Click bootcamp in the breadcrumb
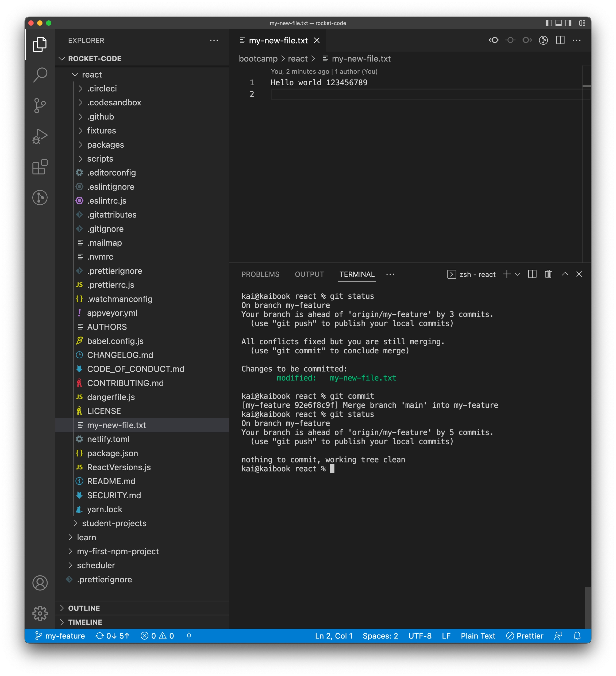Image resolution: width=616 pixels, height=676 pixels. pos(258,59)
